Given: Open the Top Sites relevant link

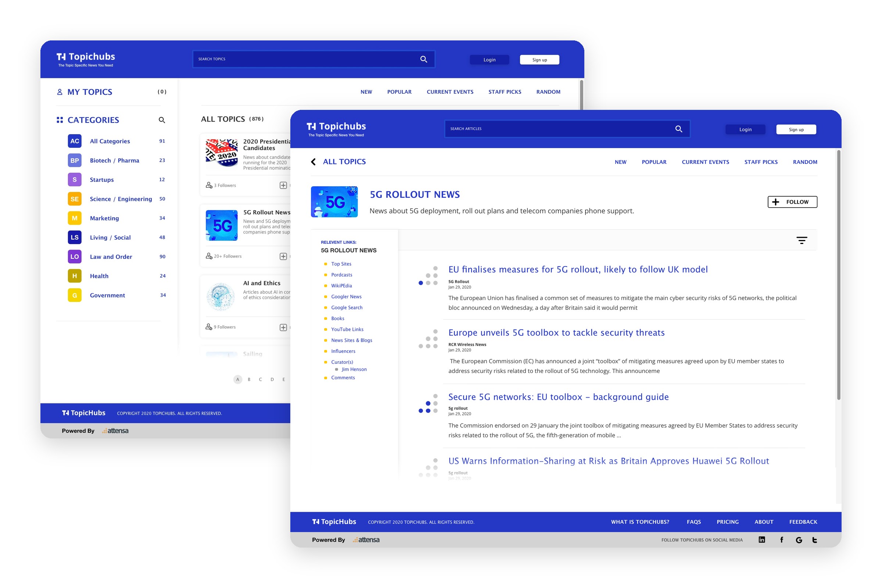Looking at the screenshot, I should click(x=341, y=264).
